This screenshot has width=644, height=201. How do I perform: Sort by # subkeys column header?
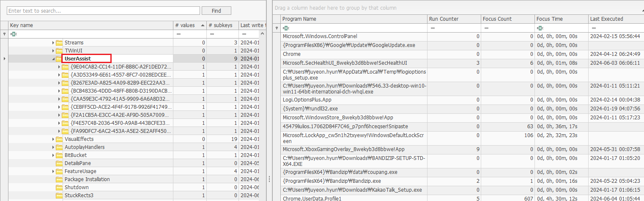222,25
